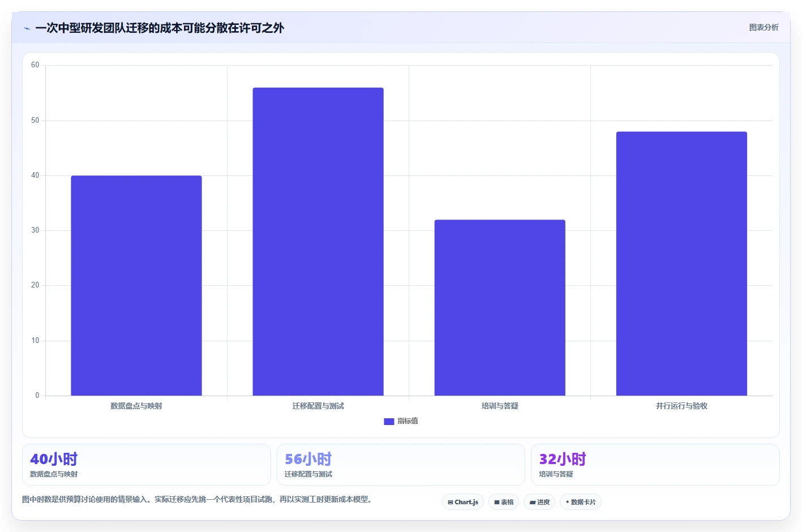Click the 数据卡片 chip

(581, 502)
